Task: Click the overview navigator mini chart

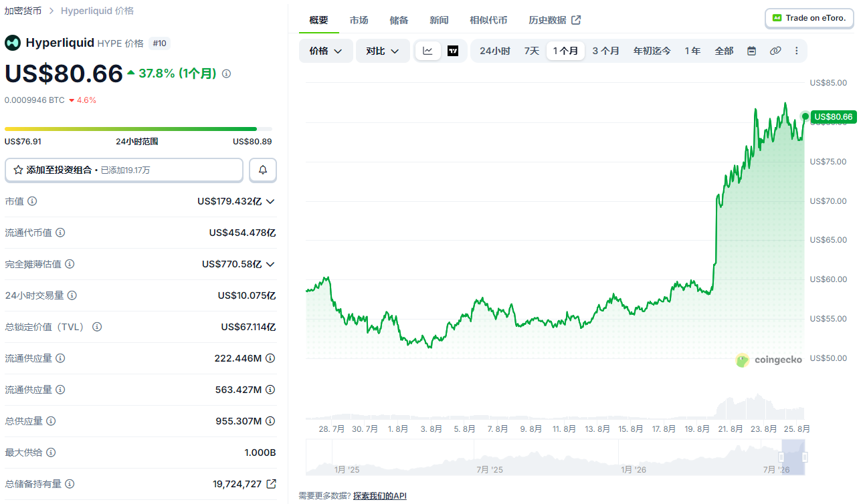Action: coord(555,457)
